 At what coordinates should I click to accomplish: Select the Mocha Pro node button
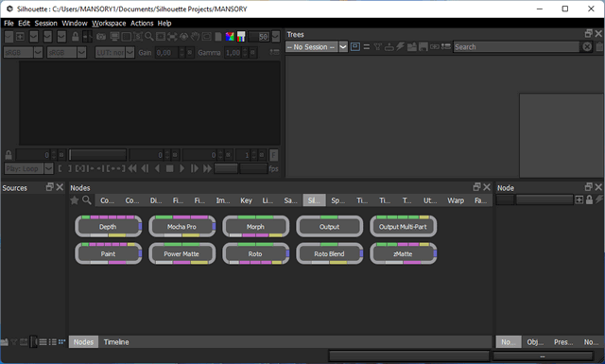[181, 227]
